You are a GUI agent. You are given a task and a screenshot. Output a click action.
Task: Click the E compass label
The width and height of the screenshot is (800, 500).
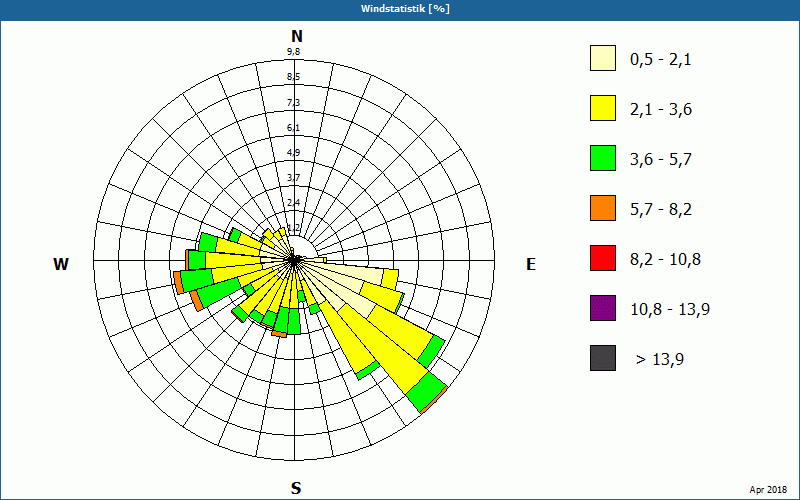pyautogui.click(x=531, y=264)
